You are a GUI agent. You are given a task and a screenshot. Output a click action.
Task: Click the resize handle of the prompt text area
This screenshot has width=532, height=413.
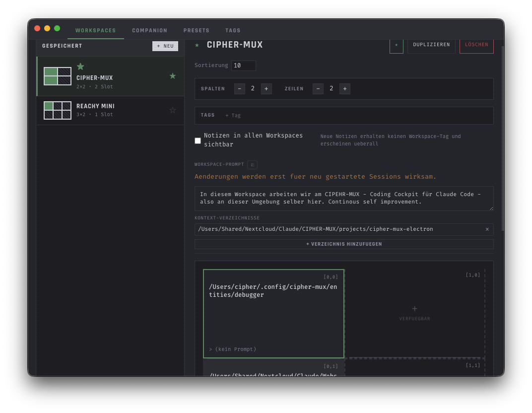click(491, 208)
